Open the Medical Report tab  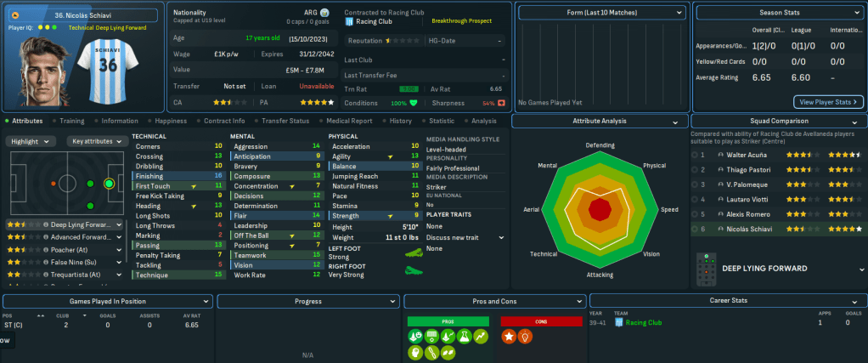(x=350, y=121)
